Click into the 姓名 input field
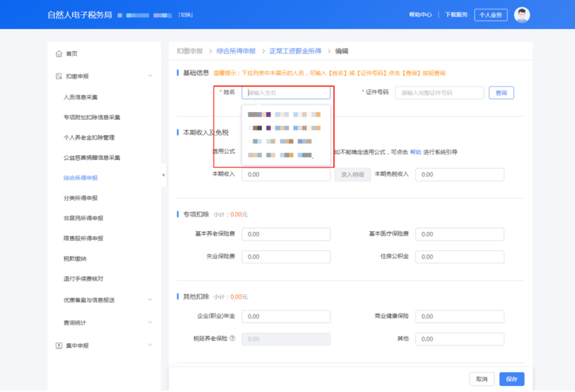The height and width of the screenshot is (392, 575). tap(286, 93)
